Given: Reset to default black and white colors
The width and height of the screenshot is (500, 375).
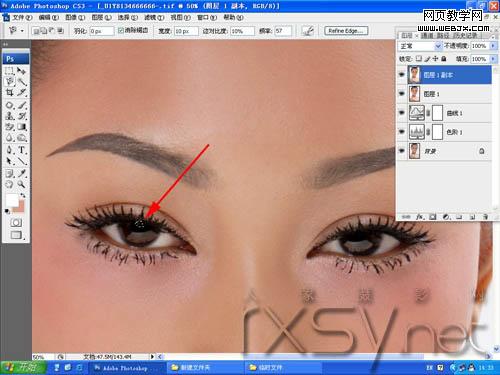Looking at the screenshot, I should pos(7,211).
